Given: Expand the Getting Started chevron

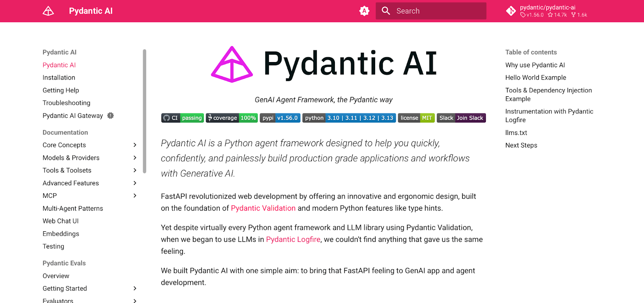Looking at the screenshot, I should click(x=135, y=288).
